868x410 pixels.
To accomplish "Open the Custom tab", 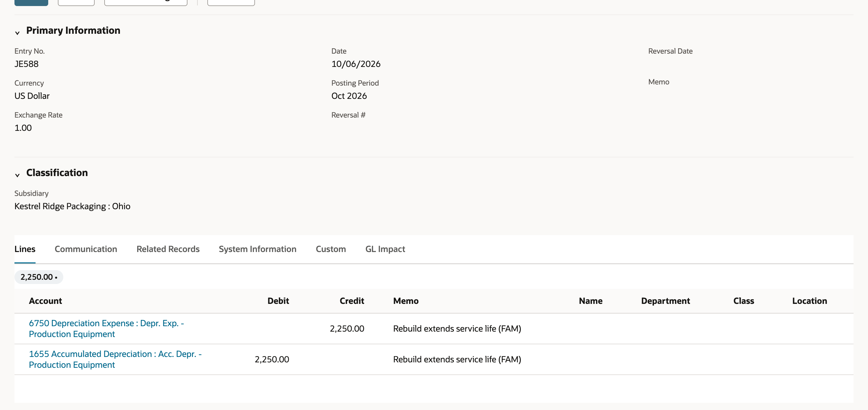I will (x=331, y=249).
